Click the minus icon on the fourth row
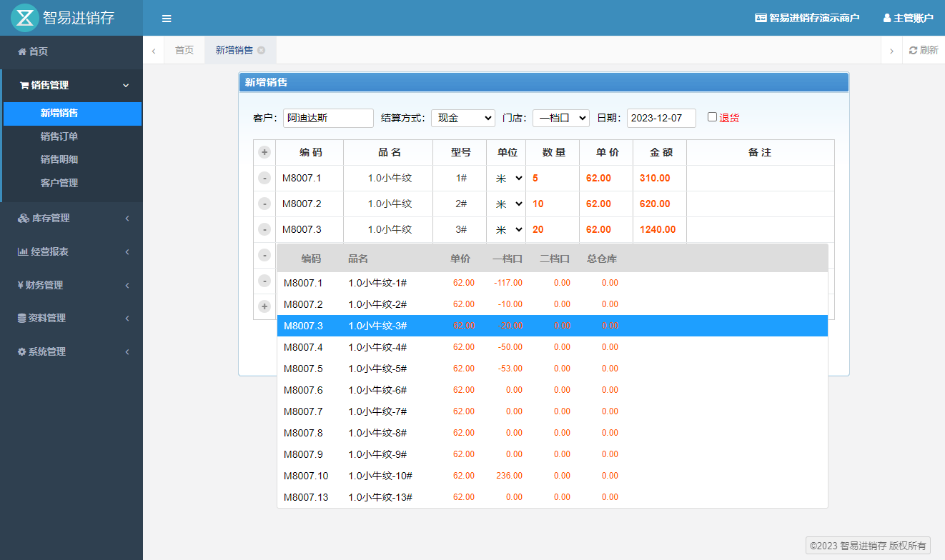The height and width of the screenshot is (560, 945). [x=264, y=255]
